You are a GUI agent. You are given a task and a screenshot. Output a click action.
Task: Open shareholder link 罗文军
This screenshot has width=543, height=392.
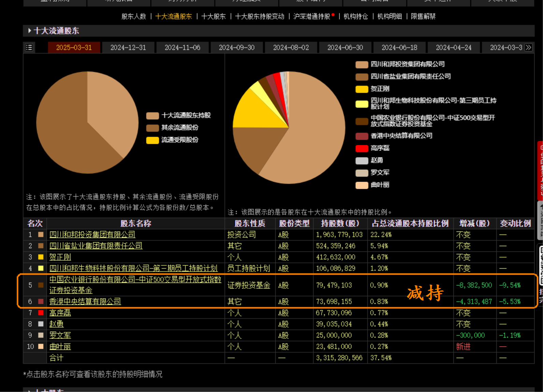tap(60, 335)
